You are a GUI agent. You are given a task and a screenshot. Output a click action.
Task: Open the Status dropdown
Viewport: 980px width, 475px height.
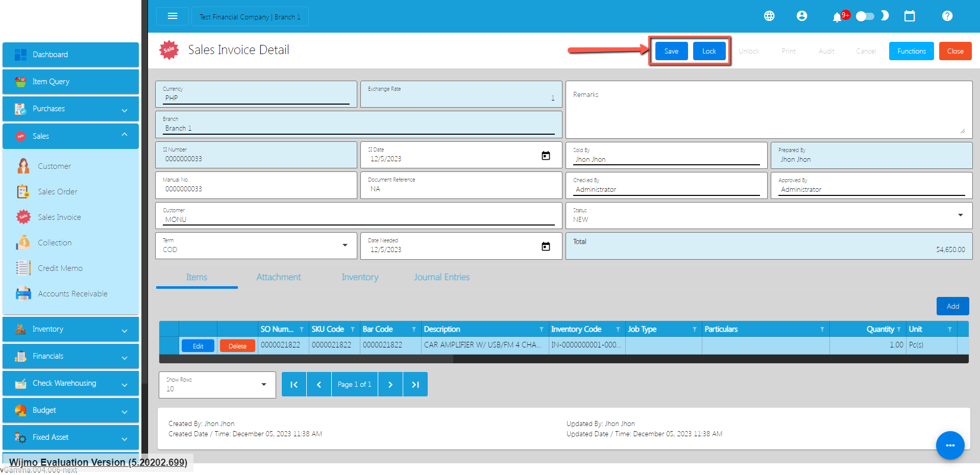[x=961, y=215]
